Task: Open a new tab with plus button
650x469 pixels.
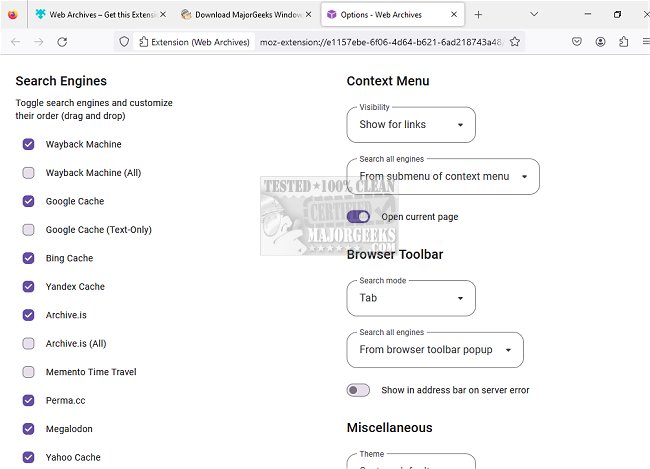Action: click(x=478, y=15)
